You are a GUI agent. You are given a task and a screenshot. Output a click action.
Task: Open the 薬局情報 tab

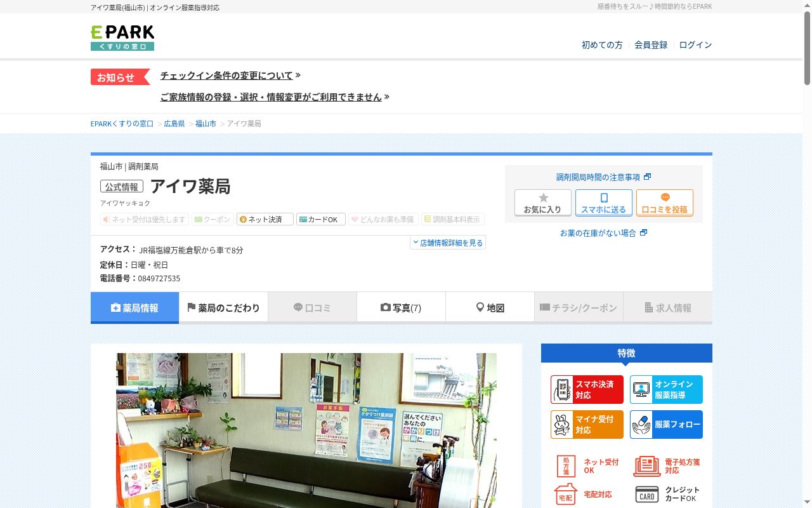tap(134, 307)
